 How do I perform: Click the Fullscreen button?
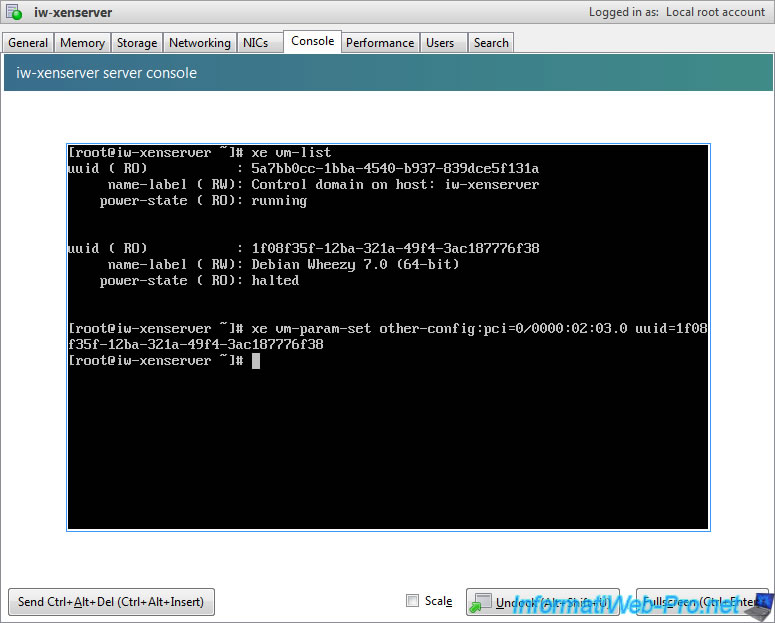click(702, 602)
